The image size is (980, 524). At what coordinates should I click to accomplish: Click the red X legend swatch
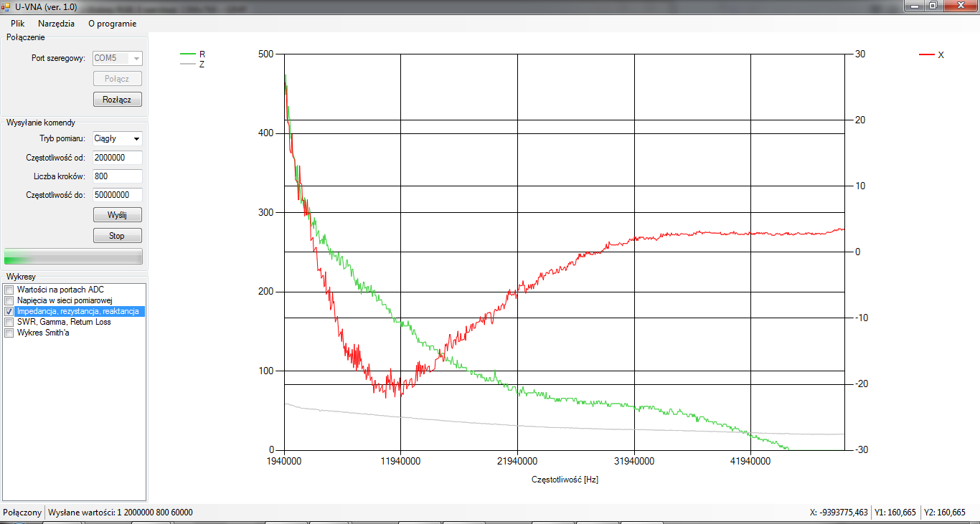pos(927,54)
